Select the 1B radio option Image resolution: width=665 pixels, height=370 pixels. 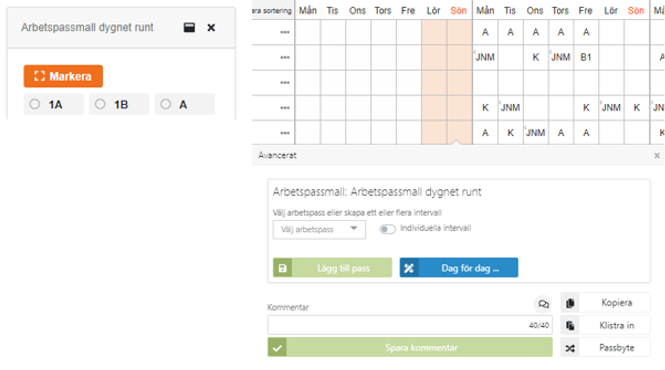coord(100,104)
